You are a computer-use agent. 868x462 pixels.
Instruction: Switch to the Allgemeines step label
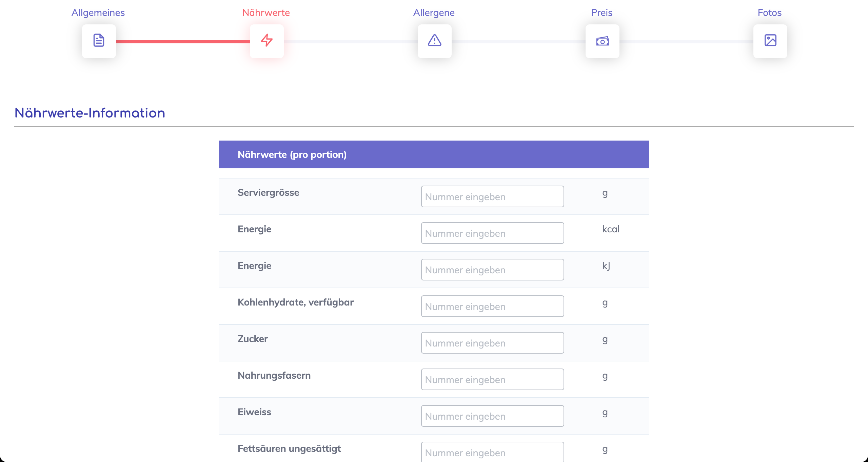[x=98, y=13]
